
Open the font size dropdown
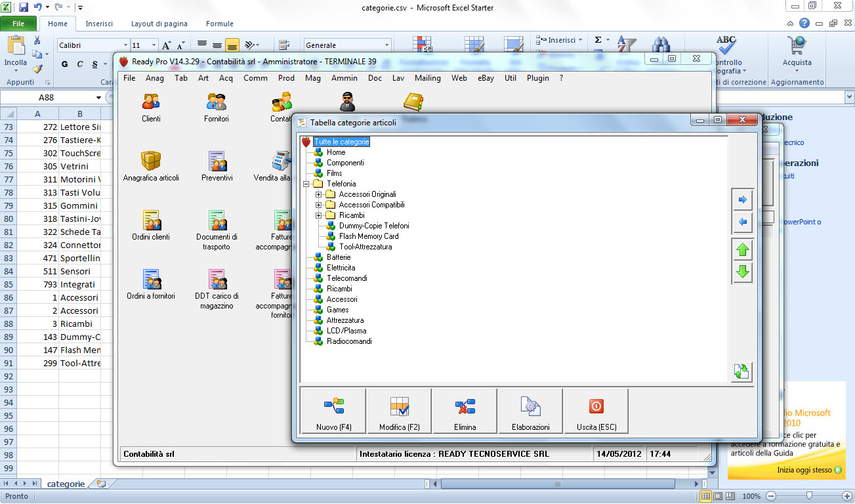[x=154, y=45]
